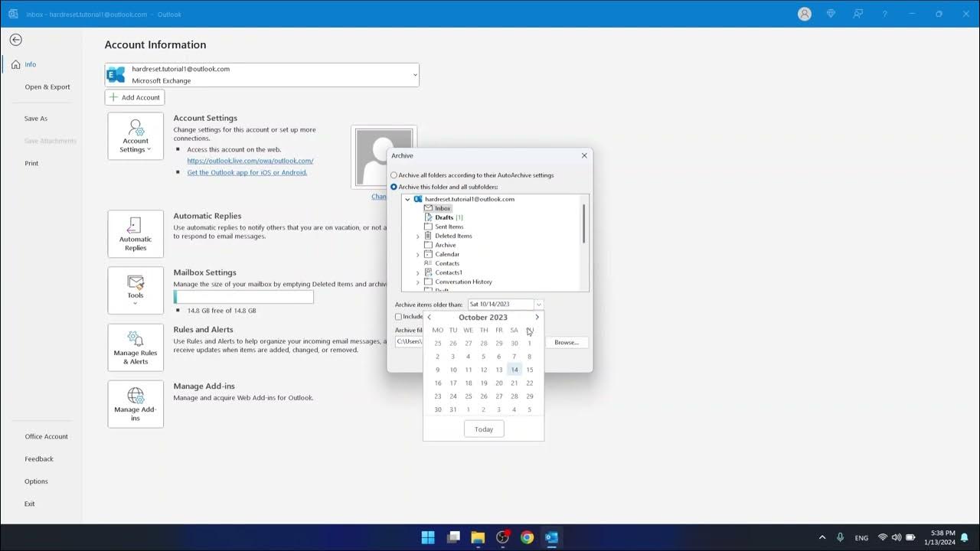This screenshot has width=980, height=551.
Task: Select the Account Settings icon
Action: point(136,135)
